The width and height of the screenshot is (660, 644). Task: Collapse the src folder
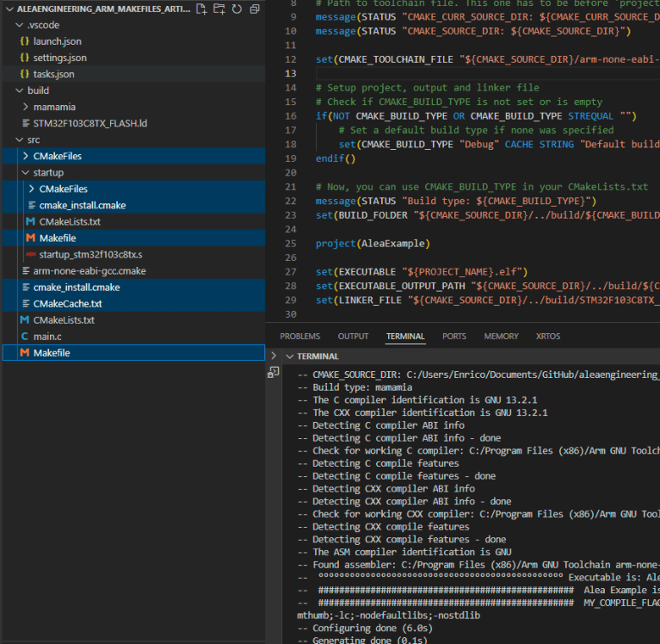click(x=19, y=139)
